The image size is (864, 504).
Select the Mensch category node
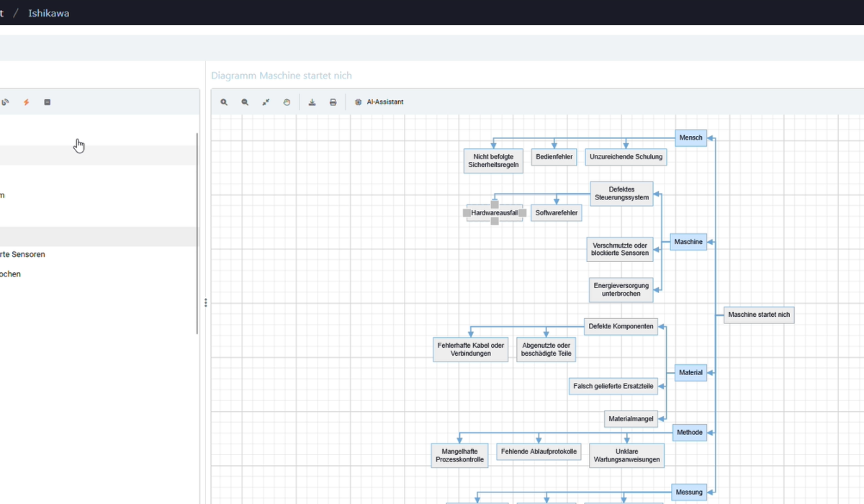[x=690, y=138]
